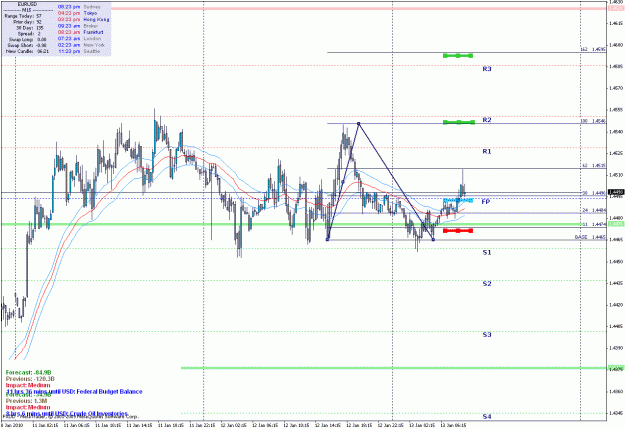Select the green marker bar near R3
This screenshot has width=625, height=429.
(x=458, y=56)
